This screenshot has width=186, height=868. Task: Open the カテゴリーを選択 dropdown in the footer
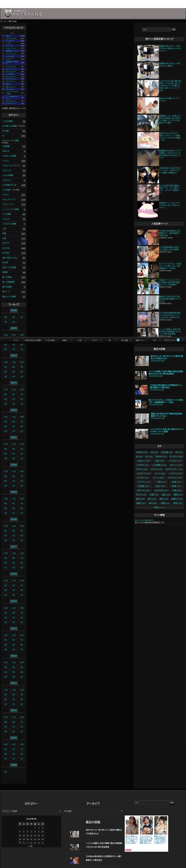[x=31, y=811]
